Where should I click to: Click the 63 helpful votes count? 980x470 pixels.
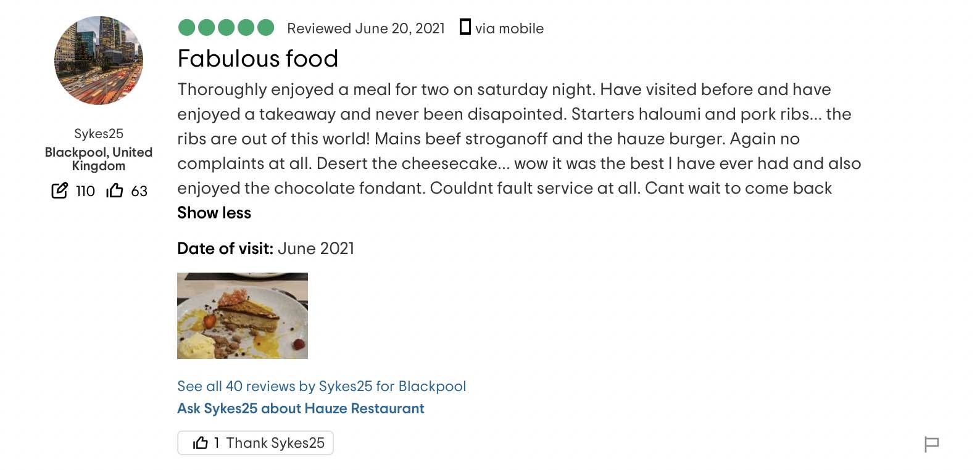coord(139,191)
